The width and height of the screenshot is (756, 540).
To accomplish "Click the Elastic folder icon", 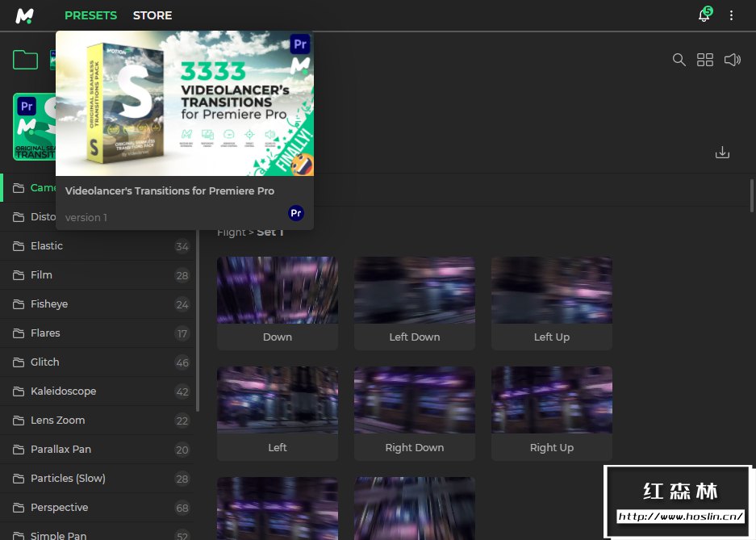I will (x=19, y=246).
